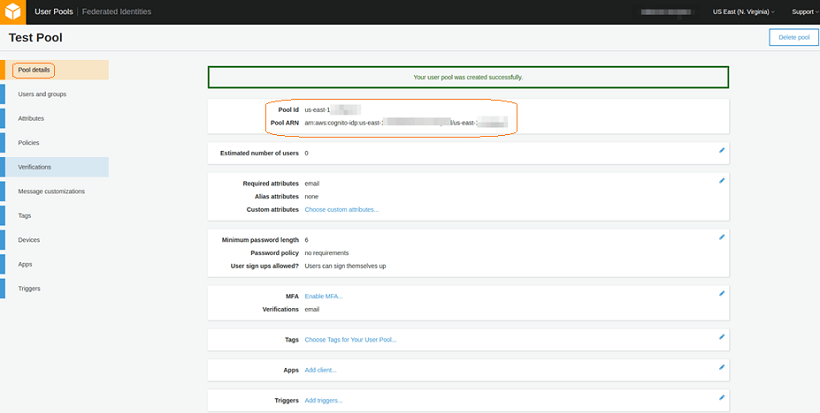The height and width of the screenshot is (413, 820).
Task: Click the Enable MFA link
Action: tap(323, 296)
